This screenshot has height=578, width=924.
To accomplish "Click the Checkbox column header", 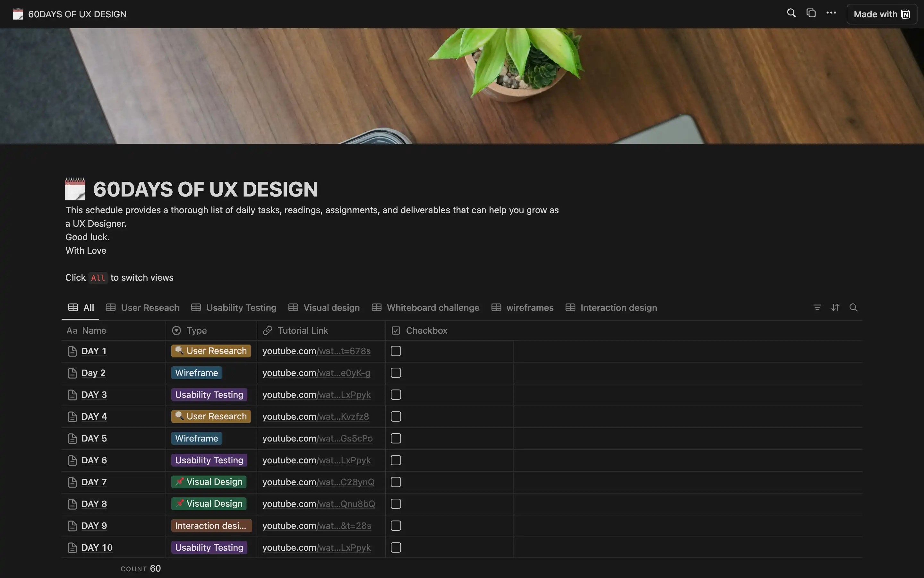I will tap(449, 331).
